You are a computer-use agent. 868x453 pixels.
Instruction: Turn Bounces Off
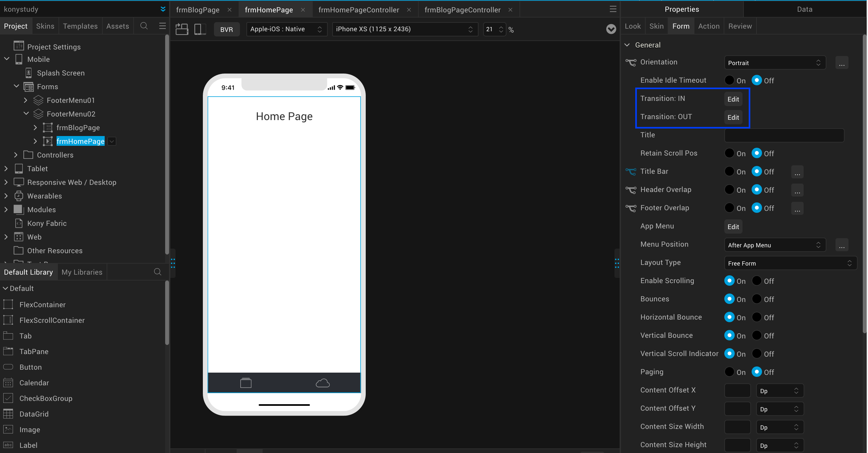pos(757,299)
